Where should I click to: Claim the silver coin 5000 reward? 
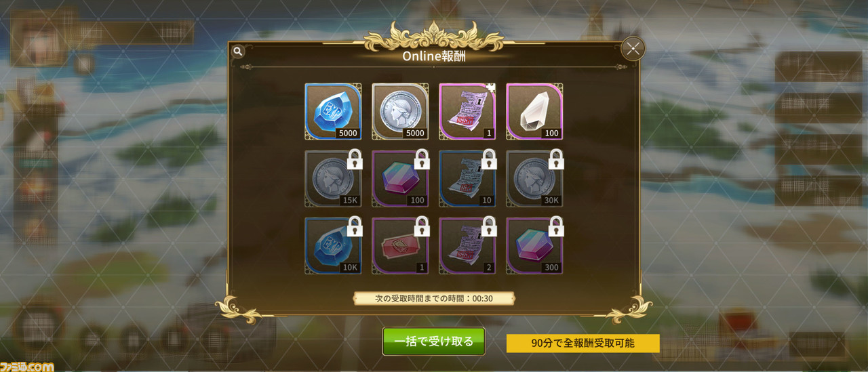(400, 112)
